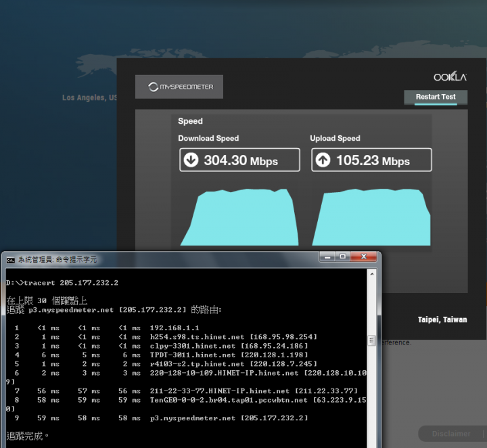Click the upload speed graph
The height and width of the screenshot is (448, 487).
pyautogui.click(x=371, y=217)
